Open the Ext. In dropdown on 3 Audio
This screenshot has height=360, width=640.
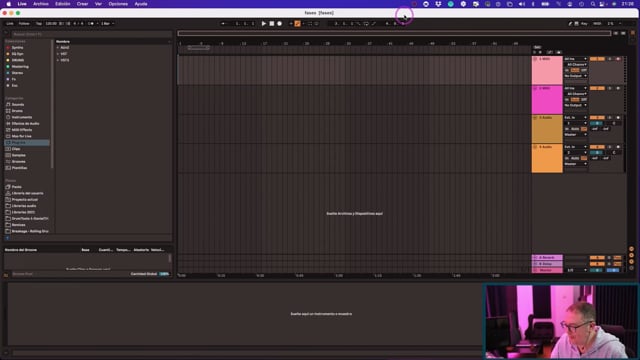coord(576,118)
